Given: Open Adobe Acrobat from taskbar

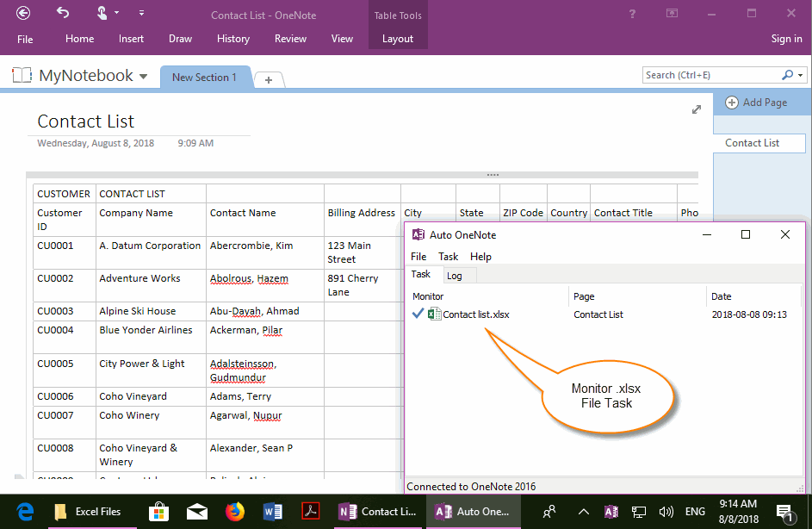Looking at the screenshot, I should click(x=311, y=512).
